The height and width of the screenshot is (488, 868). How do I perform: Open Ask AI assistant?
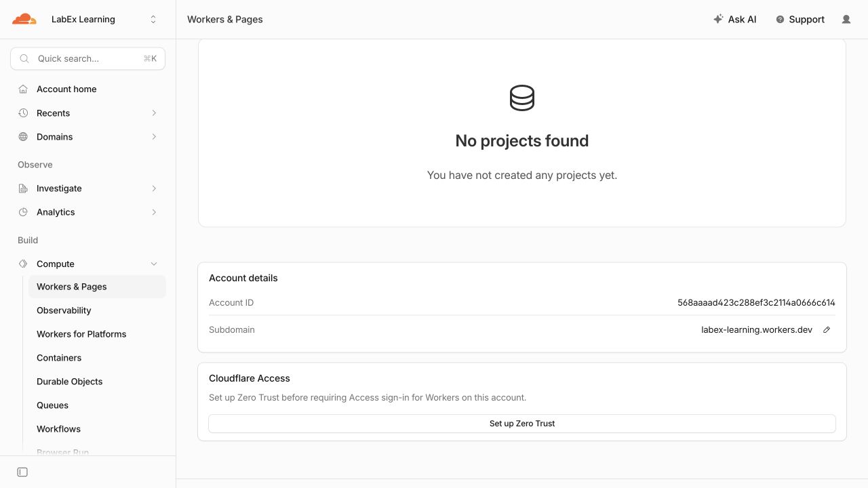pyautogui.click(x=734, y=20)
